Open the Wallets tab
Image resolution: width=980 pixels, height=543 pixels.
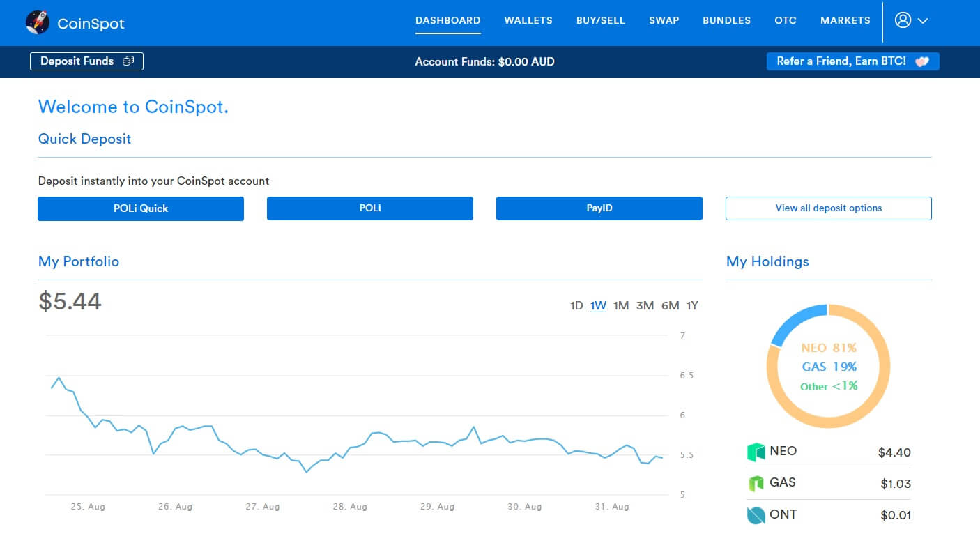(x=528, y=20)
